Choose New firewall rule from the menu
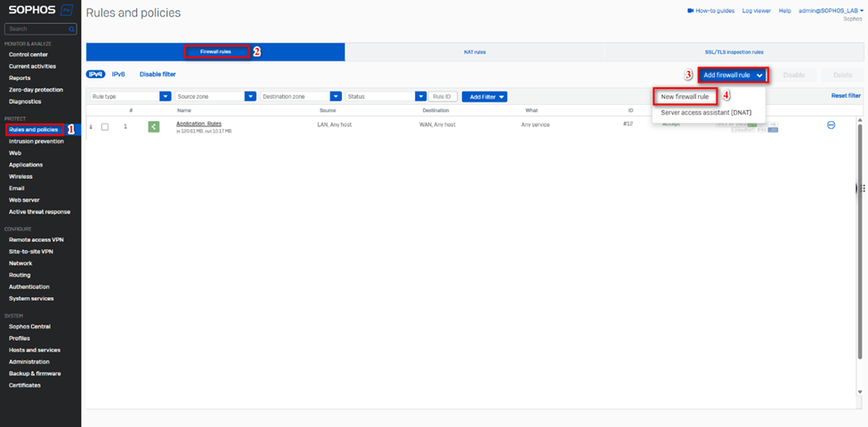This screenshot has height=427, width=868. tap(685, 96)
